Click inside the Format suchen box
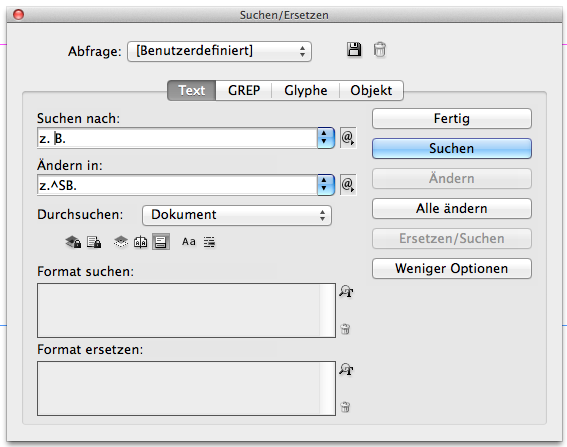The height and width of the screenshot is (447, 567). pyautogui.click(x=186, y=310)
